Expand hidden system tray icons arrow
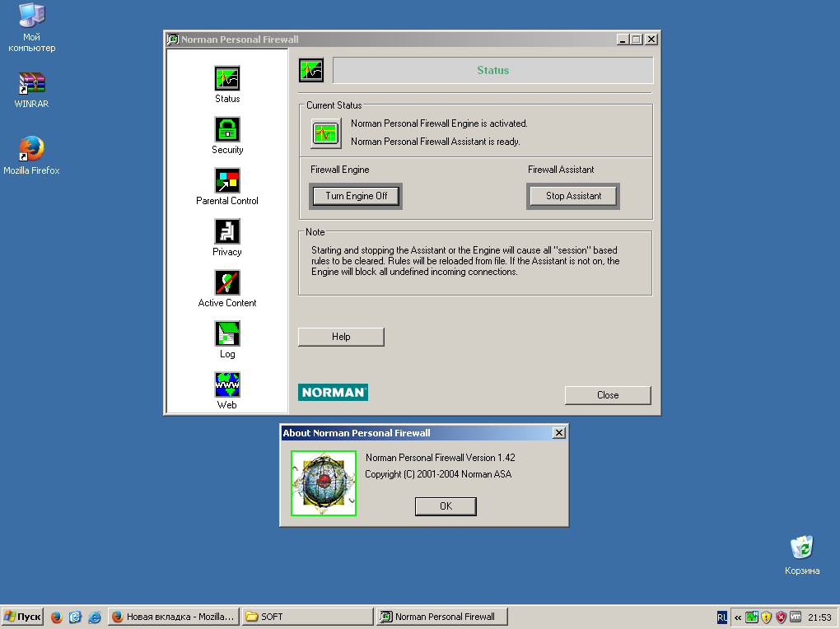The width and height of the screenshot is (840, 629). coord(738,617)
